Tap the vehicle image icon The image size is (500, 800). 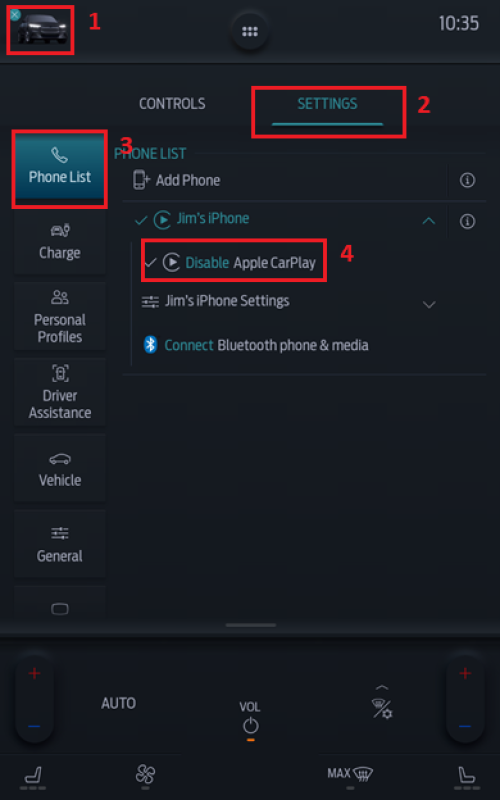42,29
